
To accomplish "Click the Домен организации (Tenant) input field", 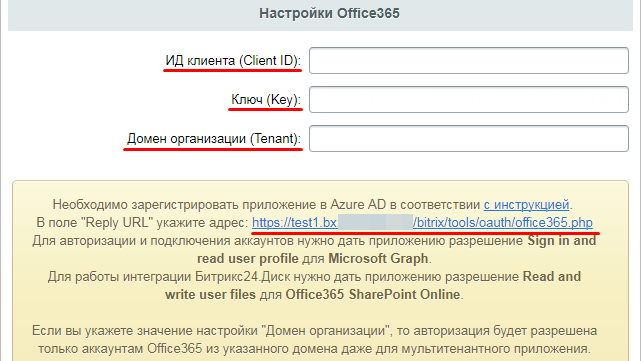I will point(468,139).
